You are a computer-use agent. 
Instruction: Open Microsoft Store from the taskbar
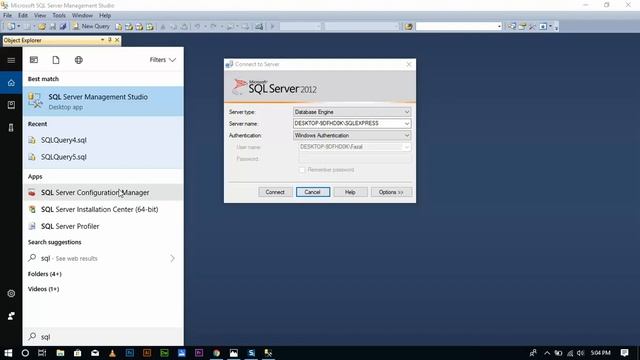pos(78,353)
